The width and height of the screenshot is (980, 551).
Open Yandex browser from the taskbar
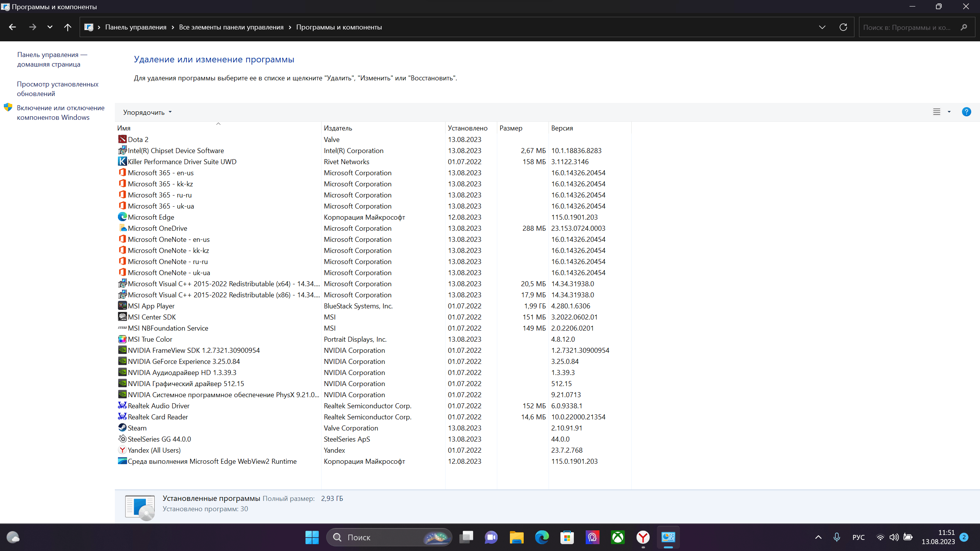click(x=643, y=537)
